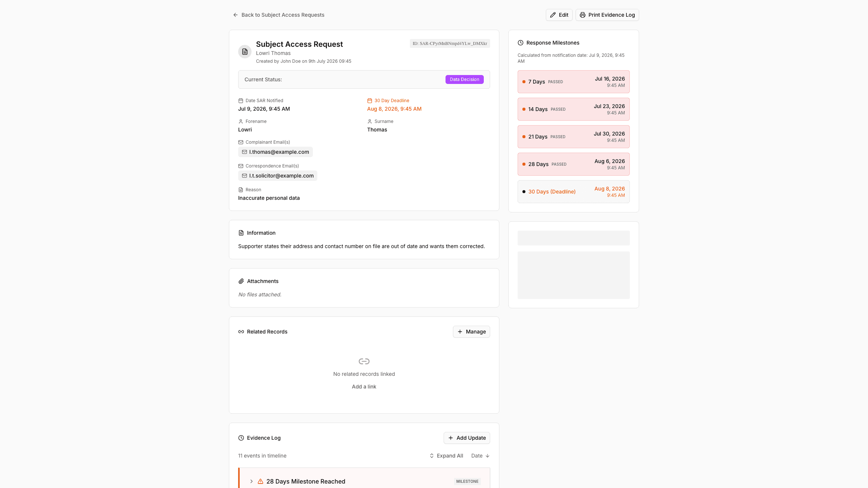Click the Add a link text
The height and width of the screenshot is (488, 868).
point(364,387)
